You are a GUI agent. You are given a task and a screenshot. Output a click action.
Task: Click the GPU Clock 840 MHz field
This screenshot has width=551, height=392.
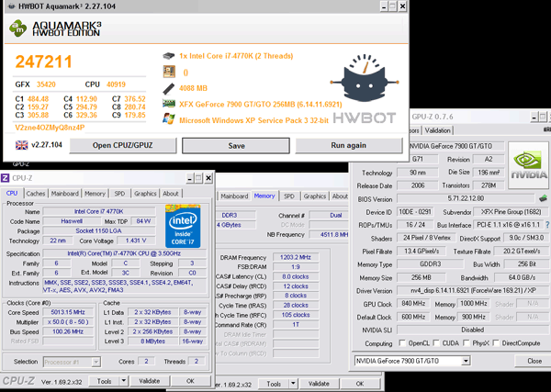[413, 304]
